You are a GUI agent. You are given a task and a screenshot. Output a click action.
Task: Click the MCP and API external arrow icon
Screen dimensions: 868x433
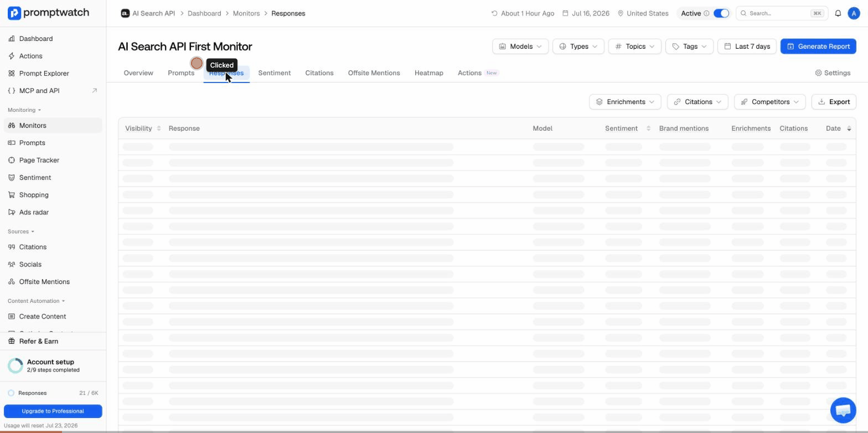click(94, 91)
